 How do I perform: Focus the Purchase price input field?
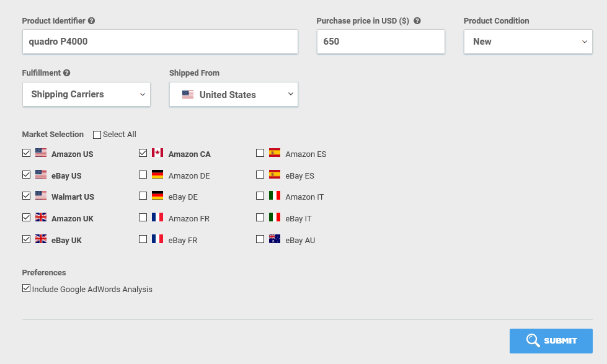tap(381, 42)
